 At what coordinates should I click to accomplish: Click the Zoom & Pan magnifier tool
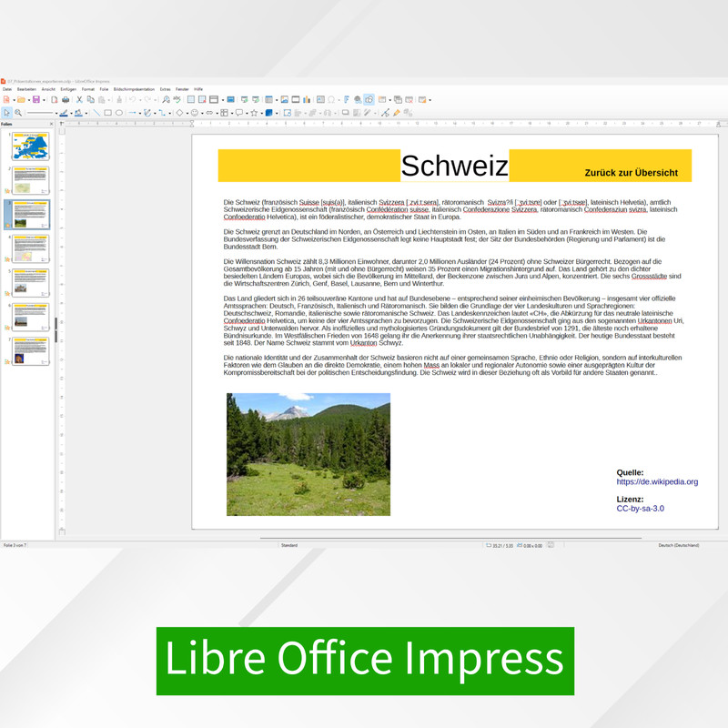coord(18,113)
